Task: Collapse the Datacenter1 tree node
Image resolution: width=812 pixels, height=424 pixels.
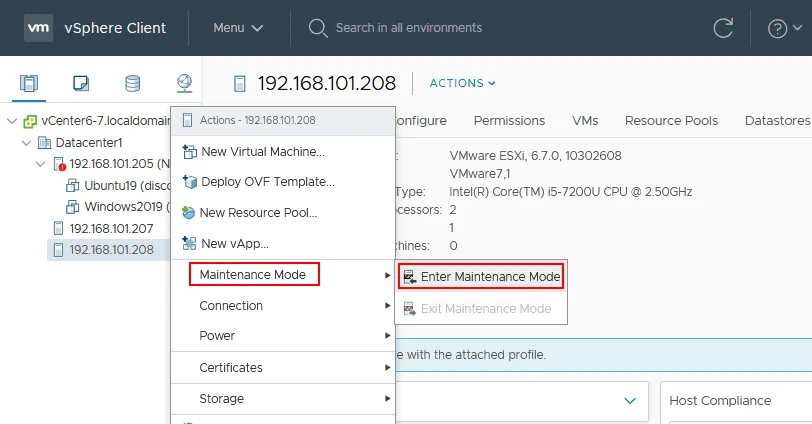Action: point(27,142)
